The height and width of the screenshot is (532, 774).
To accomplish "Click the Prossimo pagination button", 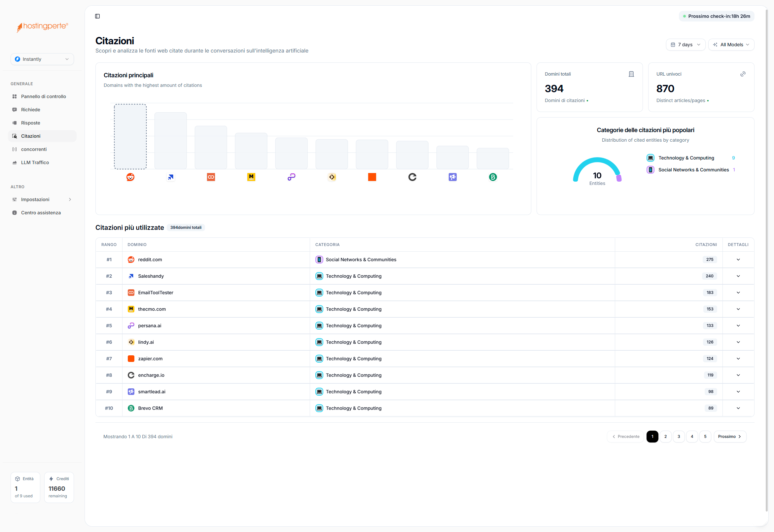I will click(729, 436).
